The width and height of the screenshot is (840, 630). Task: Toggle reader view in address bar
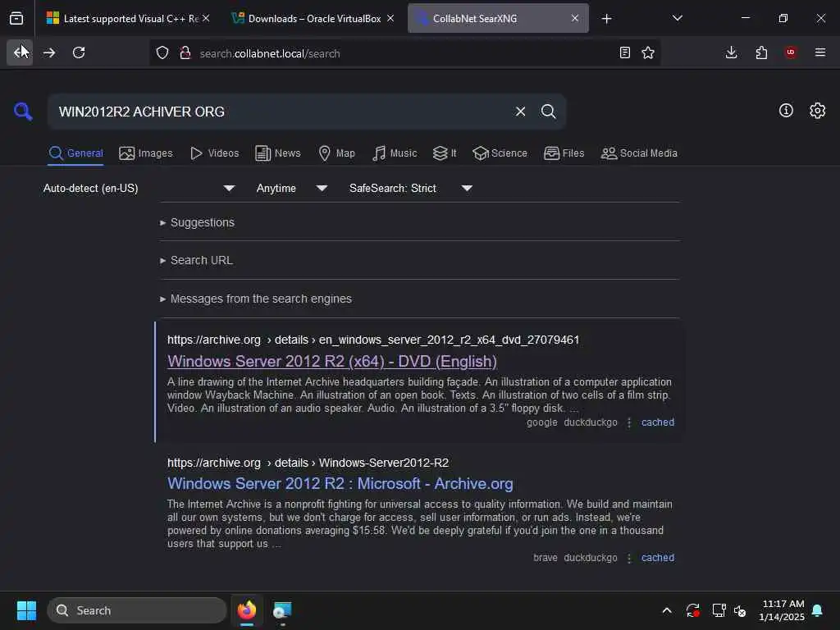tap(624, 52)
